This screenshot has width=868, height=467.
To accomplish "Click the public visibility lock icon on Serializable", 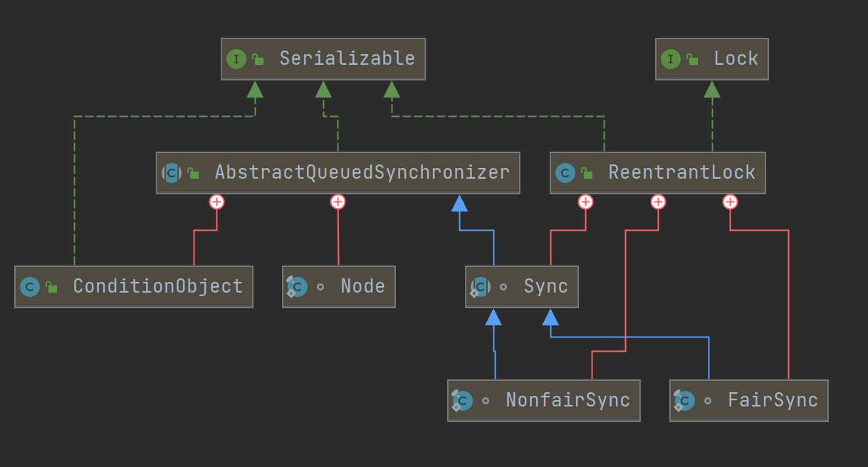I will coord(258,60).
